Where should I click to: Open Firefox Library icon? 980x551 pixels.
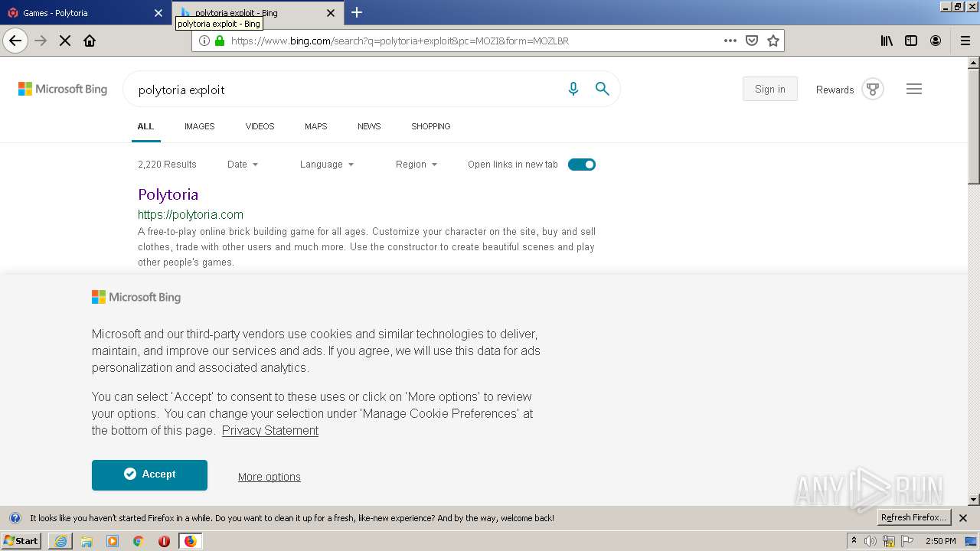pos(887,41)
